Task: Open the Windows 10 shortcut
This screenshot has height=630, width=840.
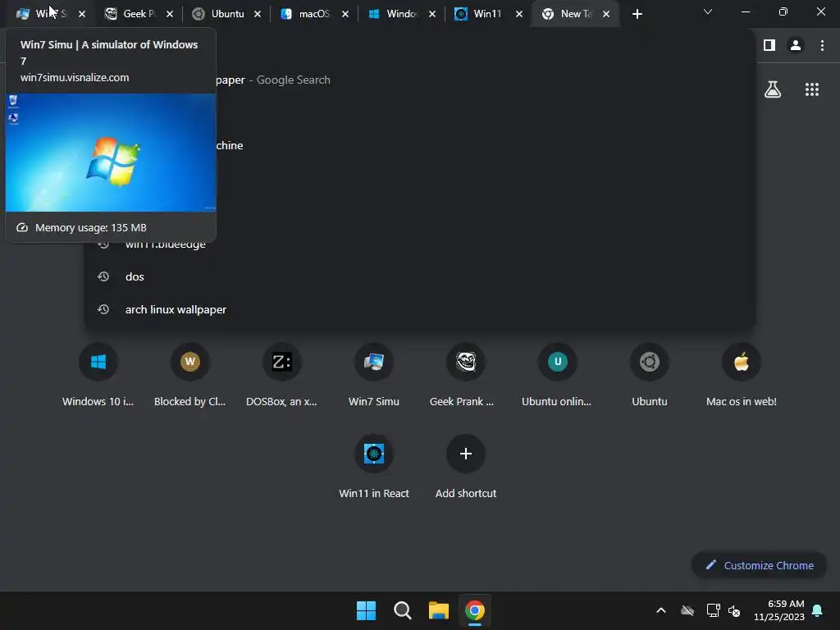Action: point(98,376)
